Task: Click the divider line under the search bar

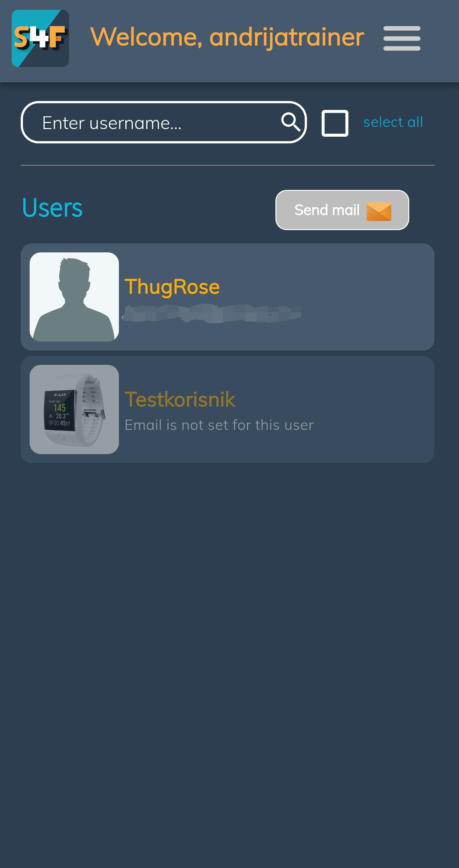Action: pos(228,165)
